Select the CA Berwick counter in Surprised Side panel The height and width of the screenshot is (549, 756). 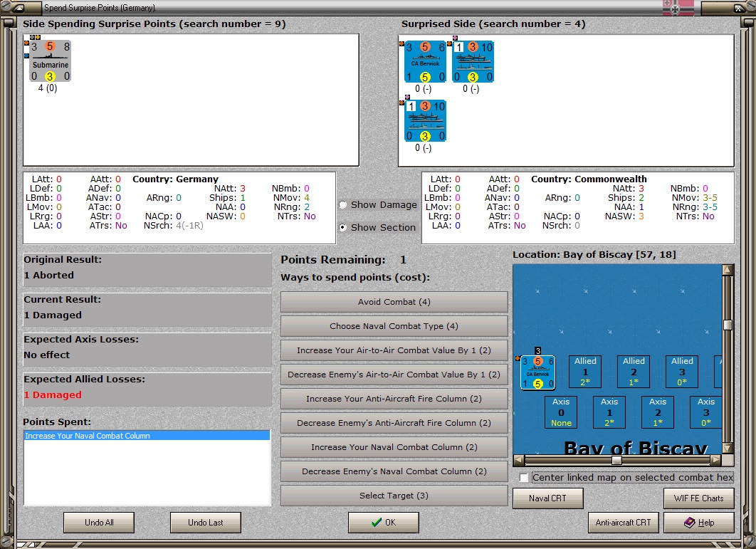(425, 62)
